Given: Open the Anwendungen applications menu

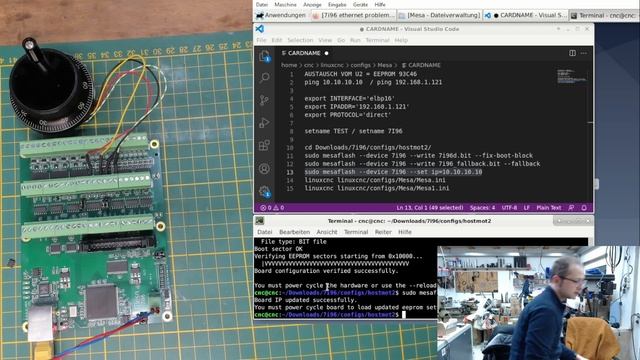Looking at the screenshot, I should coord(281,16).
